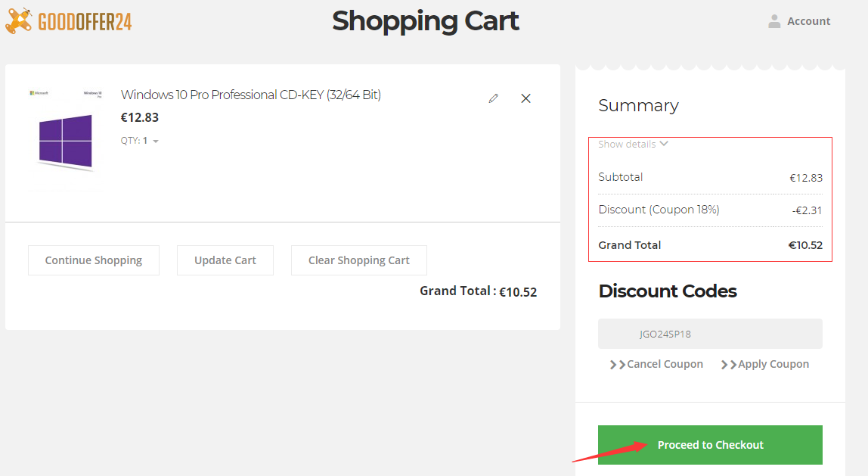This screenshot has height=476, width=868.
Task: Open the Account link
Action: (809, 21)
